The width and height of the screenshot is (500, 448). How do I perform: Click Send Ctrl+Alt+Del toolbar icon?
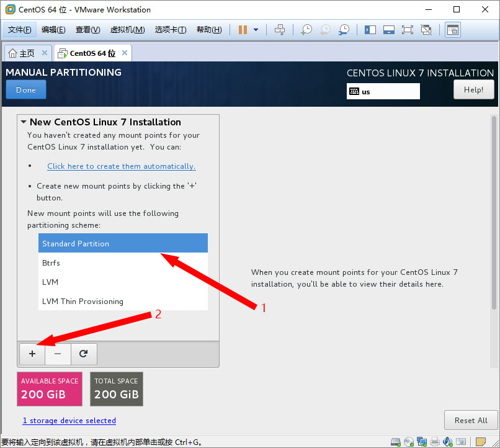pos(280,30)
